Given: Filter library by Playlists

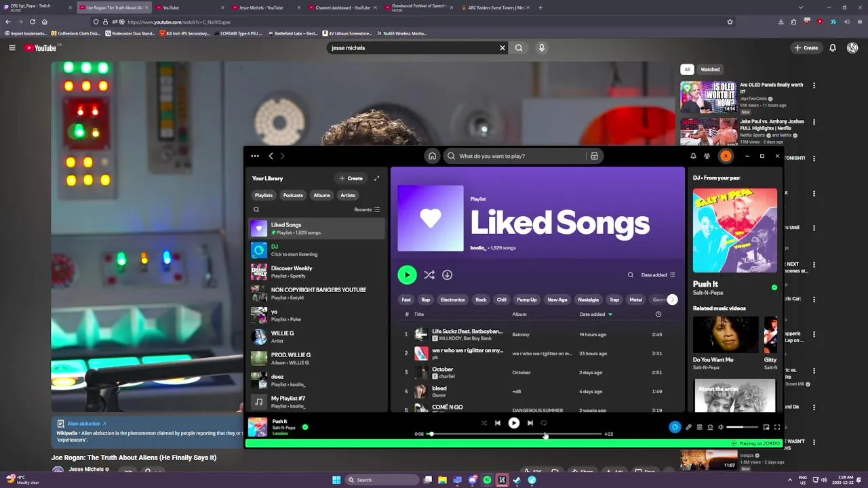Looking at the screenshot, I should tap(264, 195).
